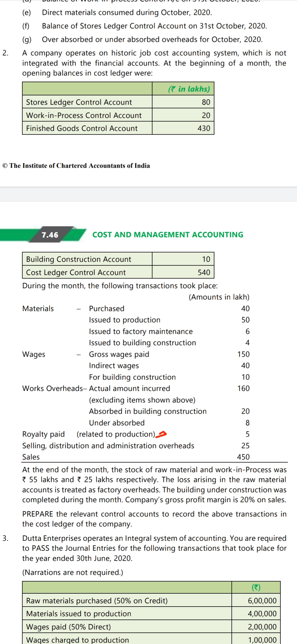
Task: Tap the Building Construction Account cell
Action: click(79, 259)
